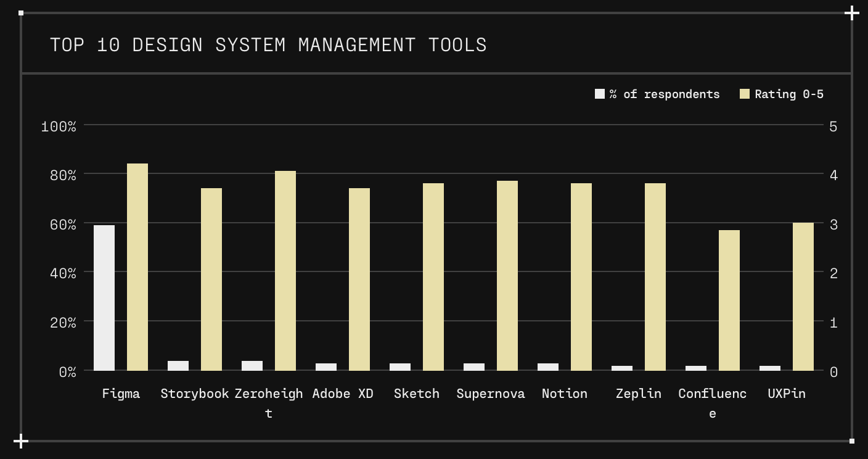Click the '3' right axis rating value
The width and height of the screenshot is (868, 459).
[833, 224]
